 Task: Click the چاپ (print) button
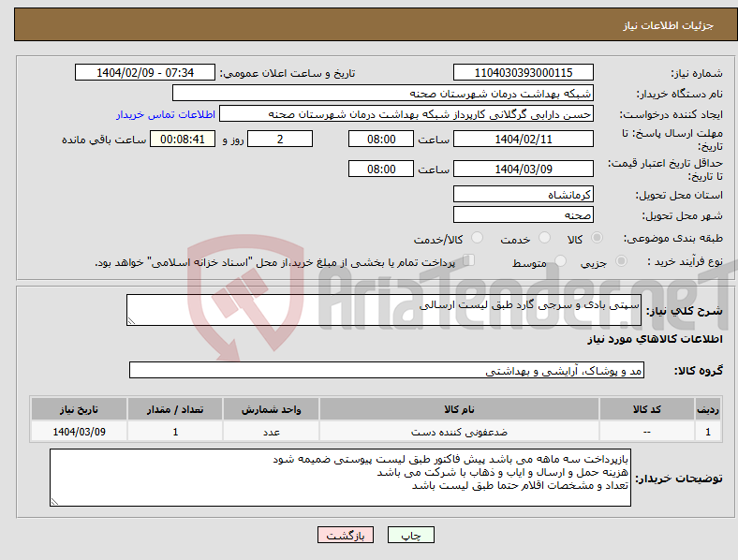click(410, 535)
